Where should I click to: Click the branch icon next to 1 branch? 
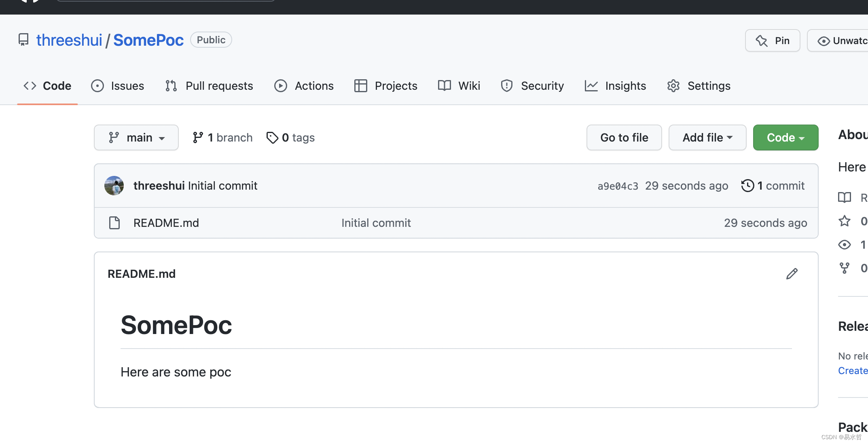pyautogui.click(x=198, y=137)
